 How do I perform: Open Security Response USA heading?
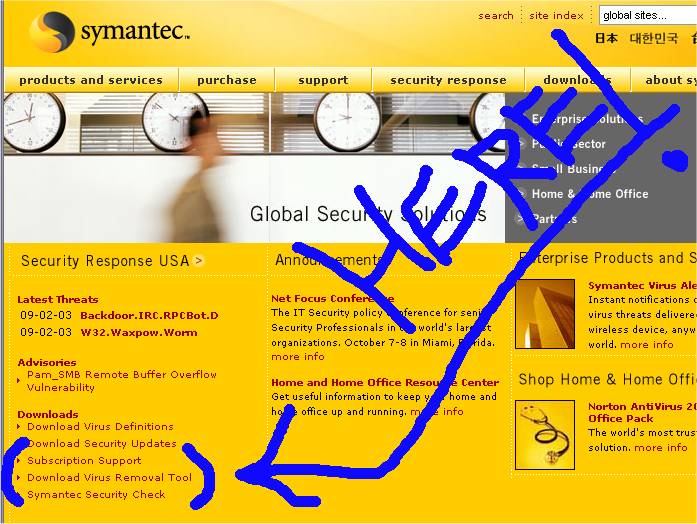tap(105, 260)
